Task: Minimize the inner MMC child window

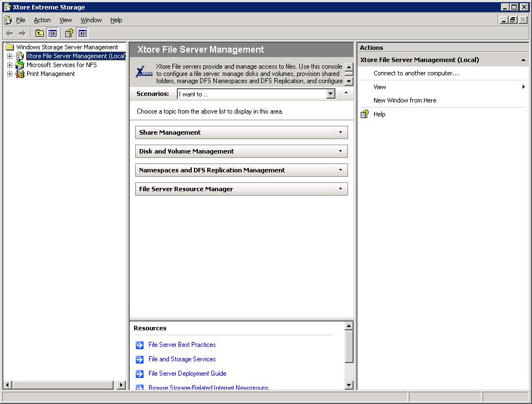Action: [x=504, y=20]
